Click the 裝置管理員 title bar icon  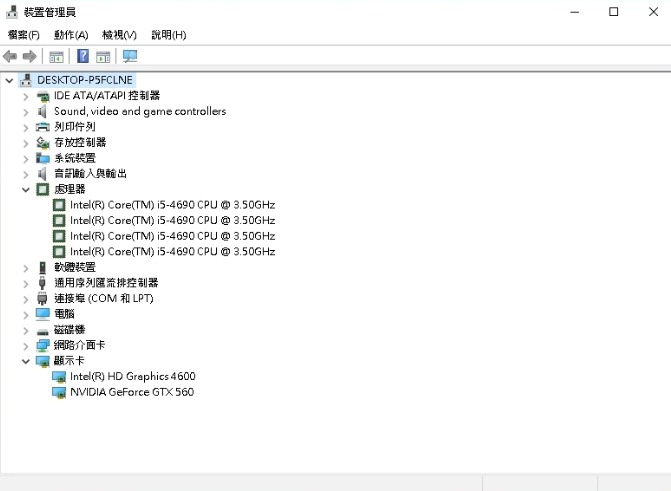click(x=12, y=12)
